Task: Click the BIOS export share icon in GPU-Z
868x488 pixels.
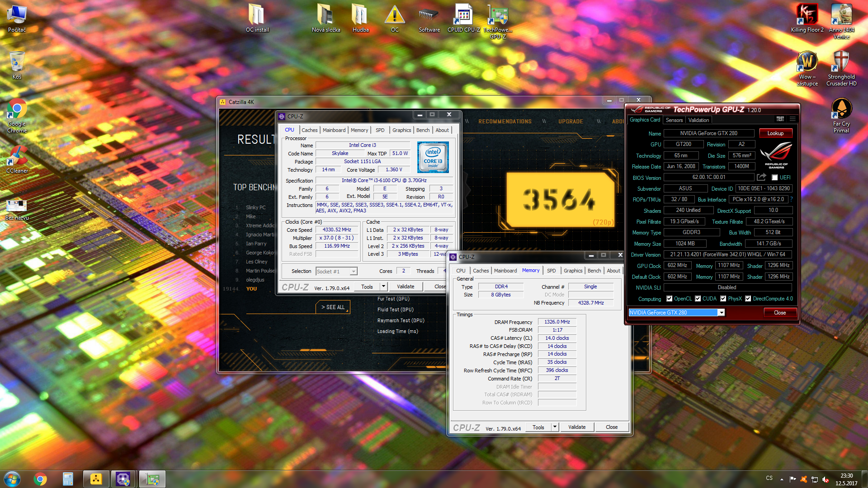Action: [x=762, y=177]
